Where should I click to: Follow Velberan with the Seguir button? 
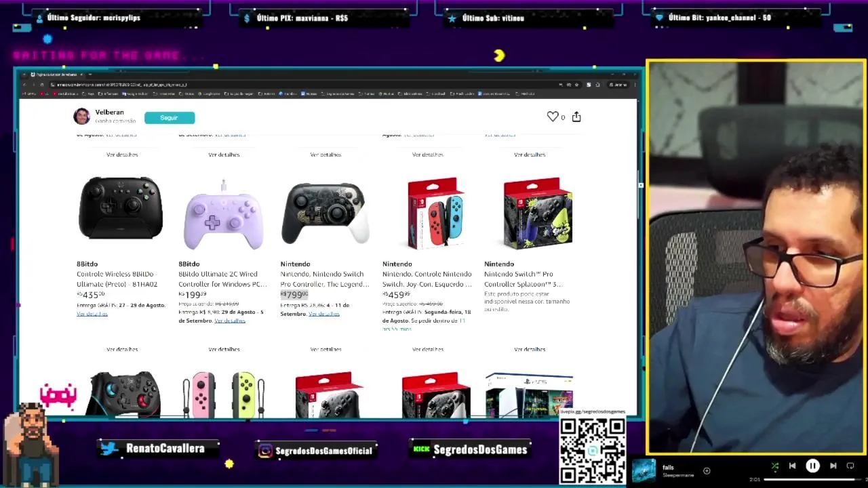tap(170, 118)
